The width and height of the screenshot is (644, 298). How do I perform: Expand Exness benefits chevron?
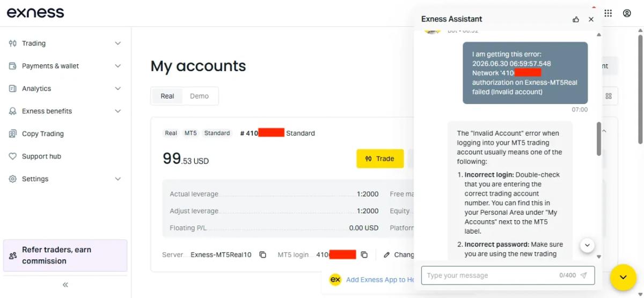coord(118,111)
